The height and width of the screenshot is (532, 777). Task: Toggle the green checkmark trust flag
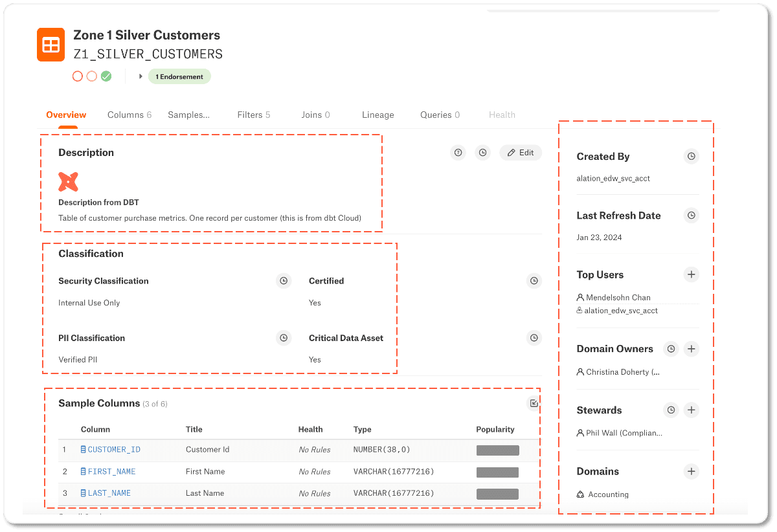pos(106,76)
